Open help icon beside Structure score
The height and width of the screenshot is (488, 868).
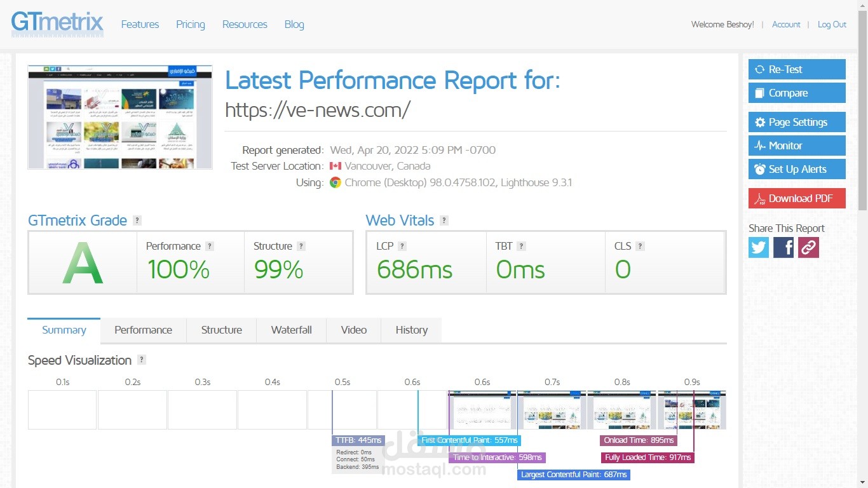(x=301, y=246)
